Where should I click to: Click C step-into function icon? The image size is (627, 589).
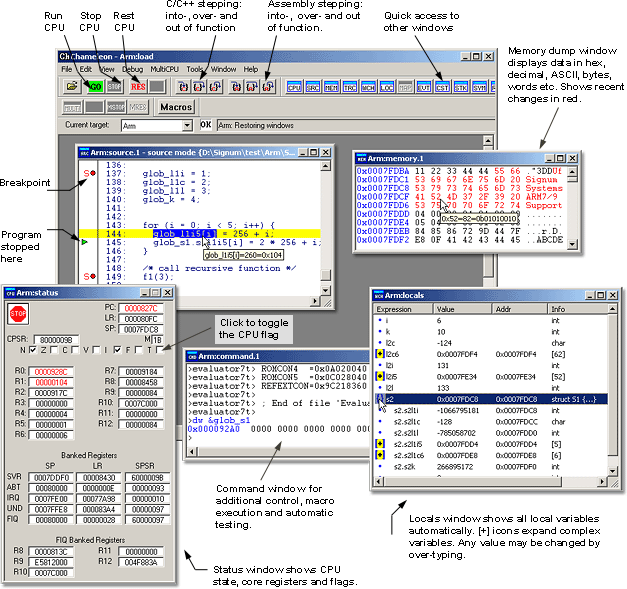[x=184, y=86]
